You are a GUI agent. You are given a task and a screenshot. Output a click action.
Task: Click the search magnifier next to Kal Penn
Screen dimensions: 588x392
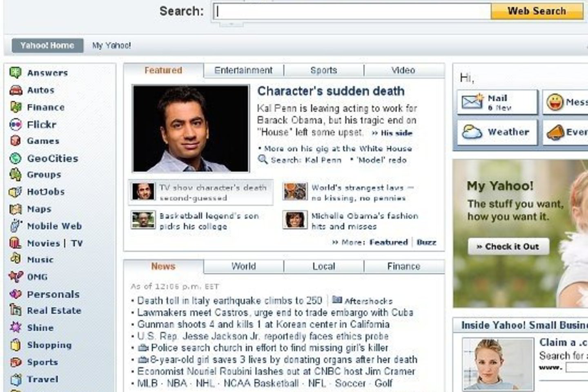(x=263, y=160)
